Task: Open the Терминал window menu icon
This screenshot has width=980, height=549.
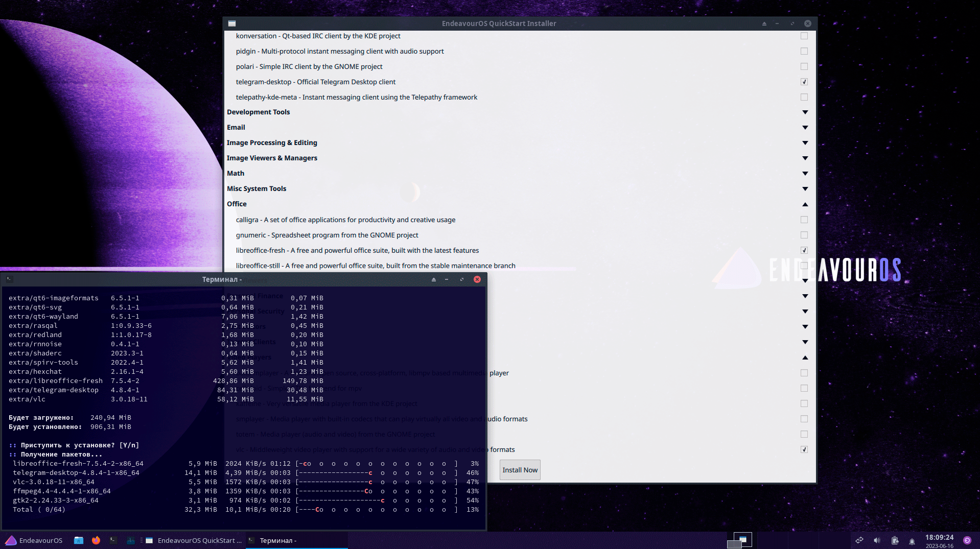Action: click(9, 279)
